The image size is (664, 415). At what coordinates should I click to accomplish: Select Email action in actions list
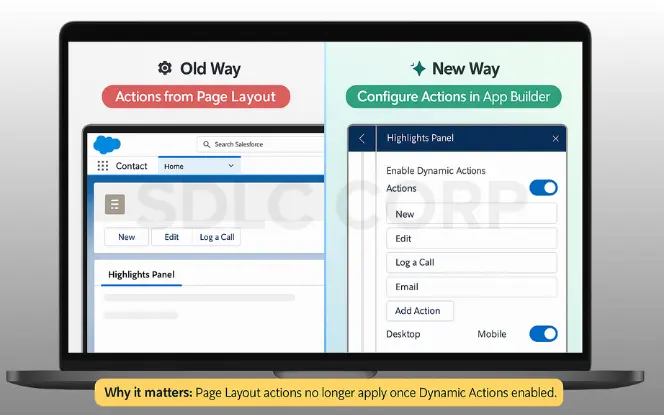tap(471, 287)
